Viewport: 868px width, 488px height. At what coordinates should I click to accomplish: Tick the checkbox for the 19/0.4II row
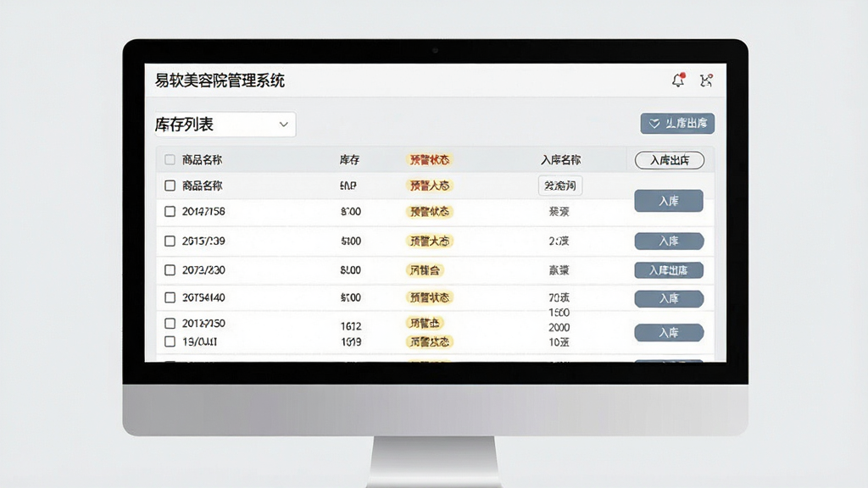click(170, 342)
